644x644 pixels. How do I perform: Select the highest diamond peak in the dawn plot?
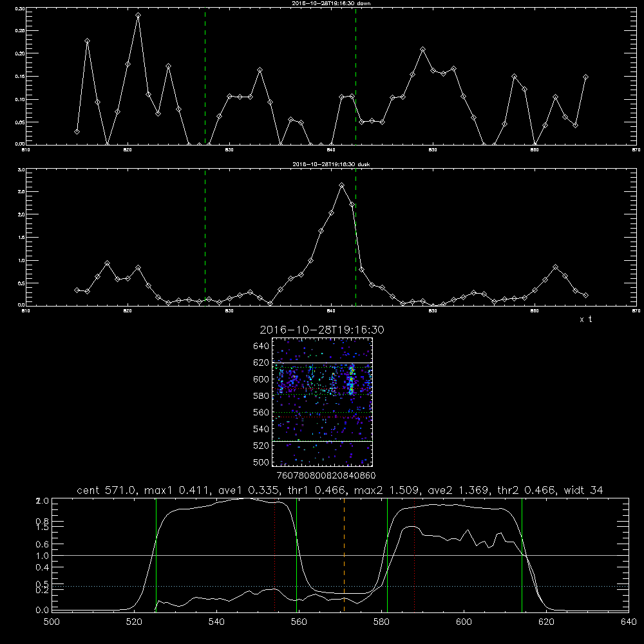tap(138, 15)
